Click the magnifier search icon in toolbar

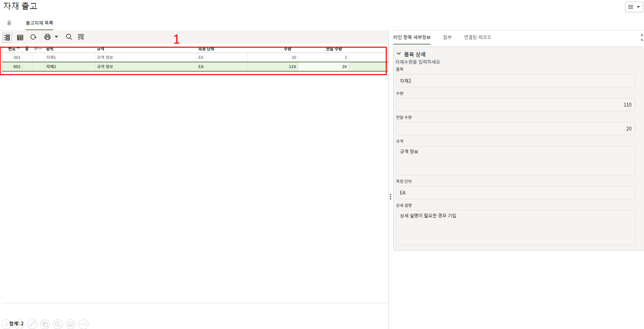pyautogui.click(x=69, y=37)
